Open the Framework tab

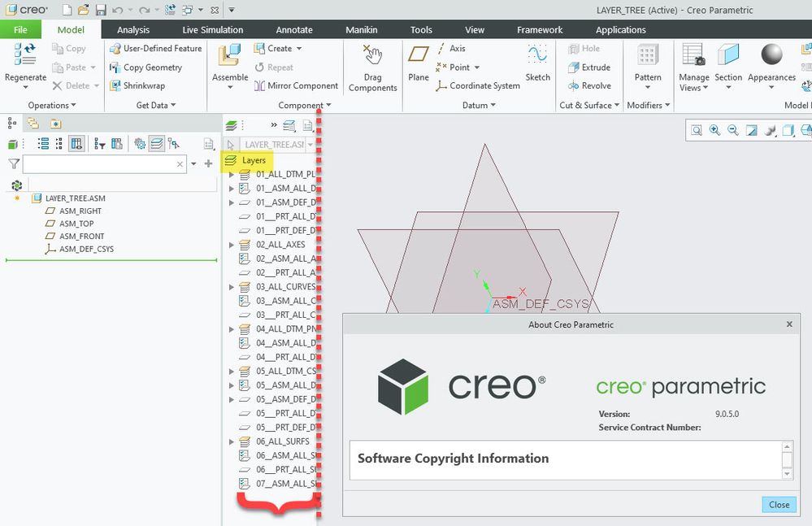pos(540,29)
